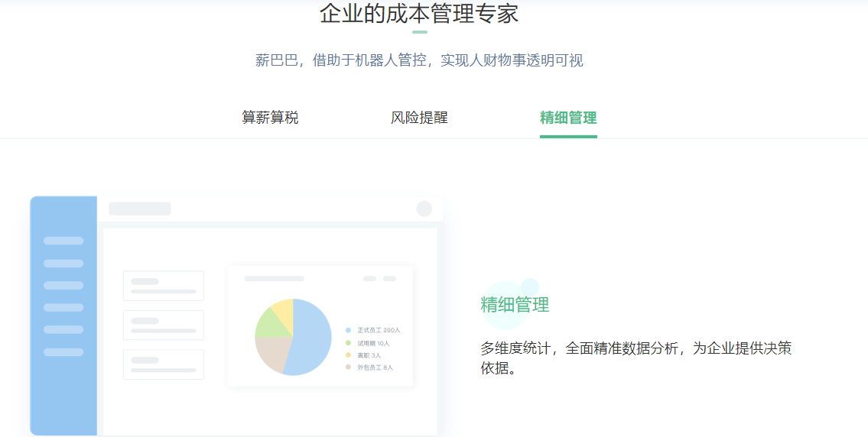Select the yellow pie chart slice
Screen dimensions: 868x437
click(284, 309)
